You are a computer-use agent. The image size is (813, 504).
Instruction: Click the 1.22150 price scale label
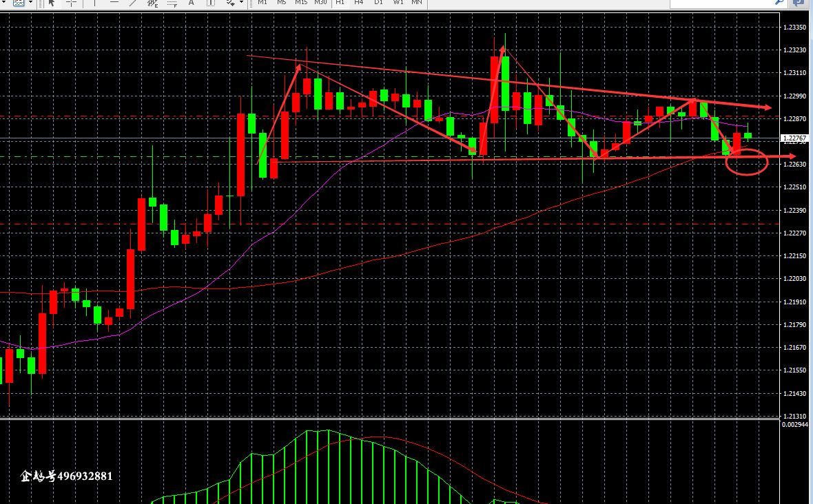pyautogui.click(x=795, y=256)
